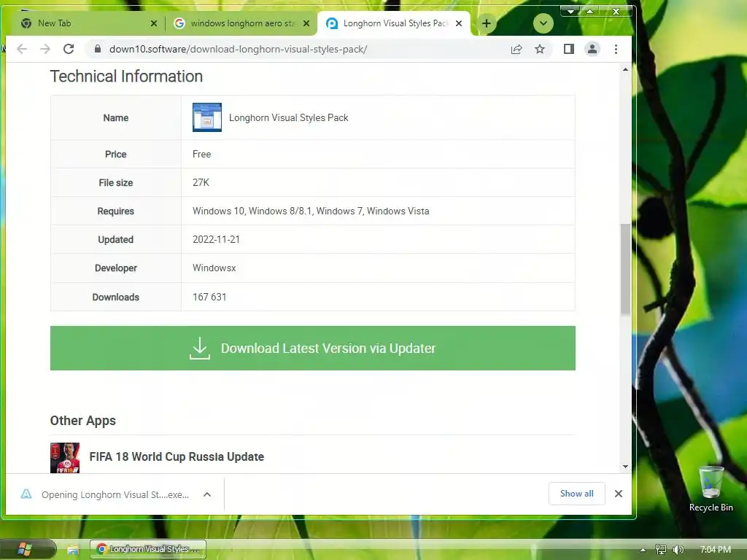Open the Chrome profile avatar
Viewport: 747px width, 560px height.
pos(592,49)
